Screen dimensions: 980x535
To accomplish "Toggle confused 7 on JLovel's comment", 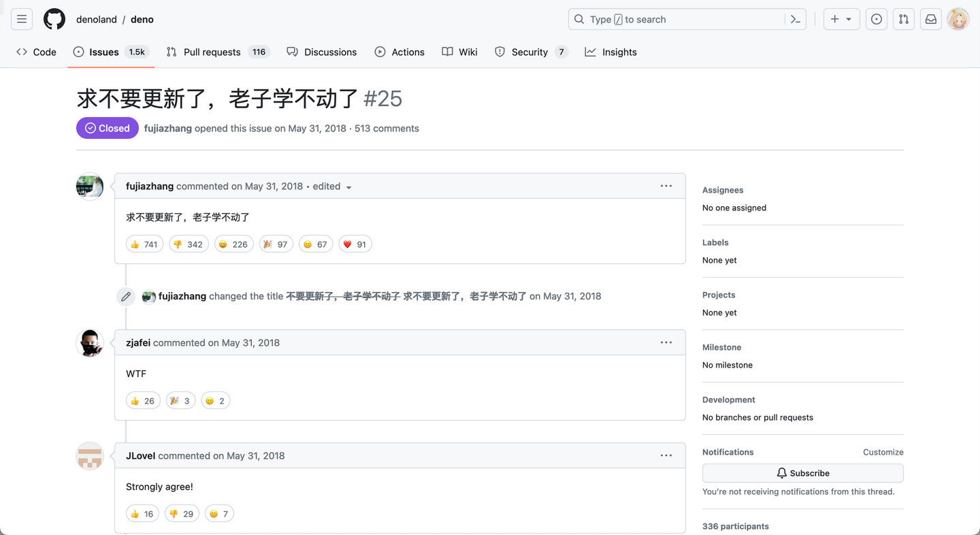I will (218, 514).
